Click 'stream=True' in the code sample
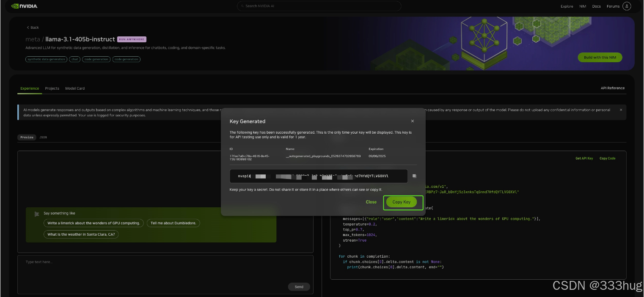This screenshot has height=297, width=644. tap(355, 240)
